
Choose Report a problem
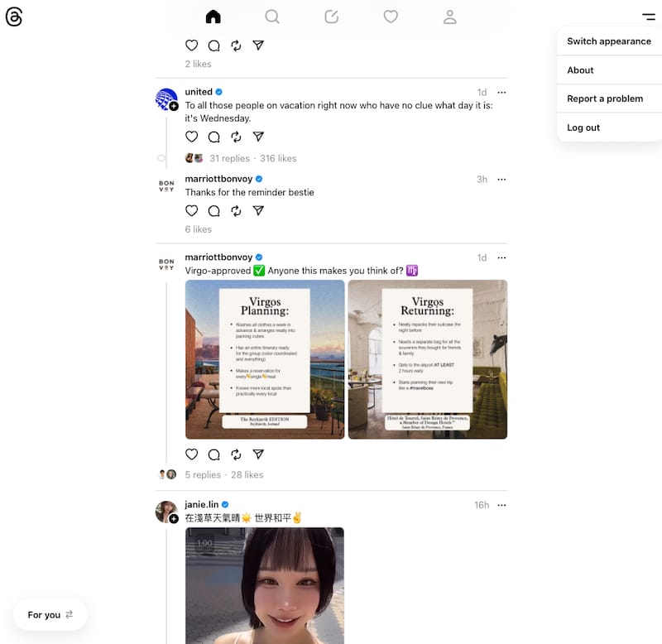tap(609, 99)
